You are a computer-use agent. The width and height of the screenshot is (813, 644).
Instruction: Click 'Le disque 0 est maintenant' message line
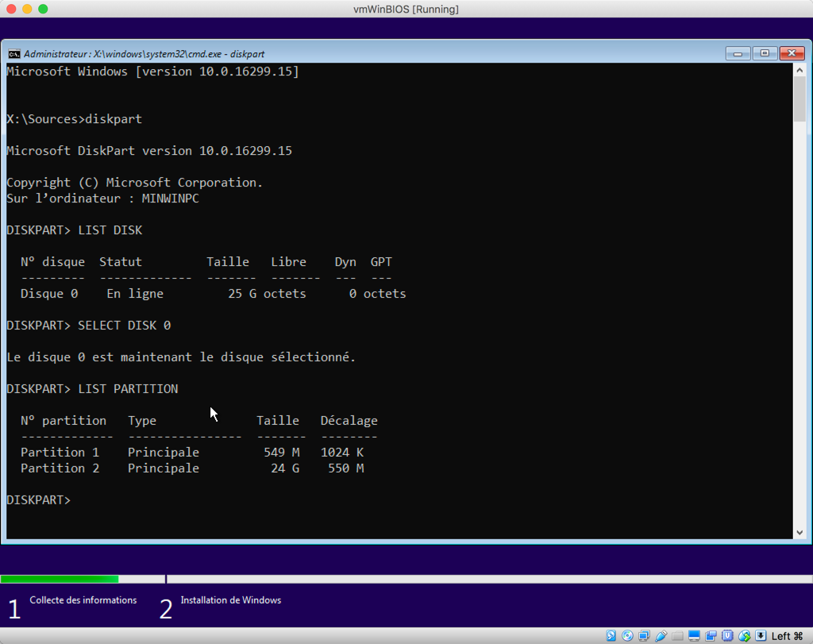[181, 357]
